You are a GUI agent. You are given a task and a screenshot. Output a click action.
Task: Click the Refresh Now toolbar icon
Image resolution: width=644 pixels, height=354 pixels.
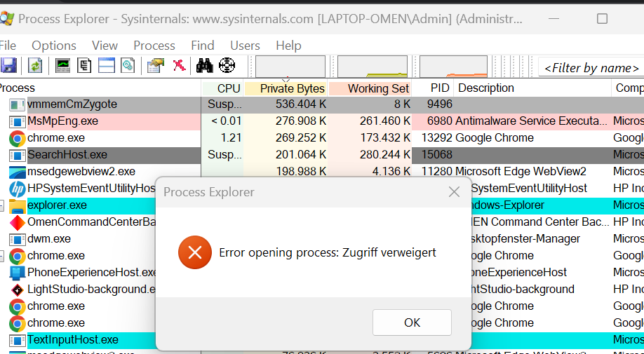[x=35, y=66]
